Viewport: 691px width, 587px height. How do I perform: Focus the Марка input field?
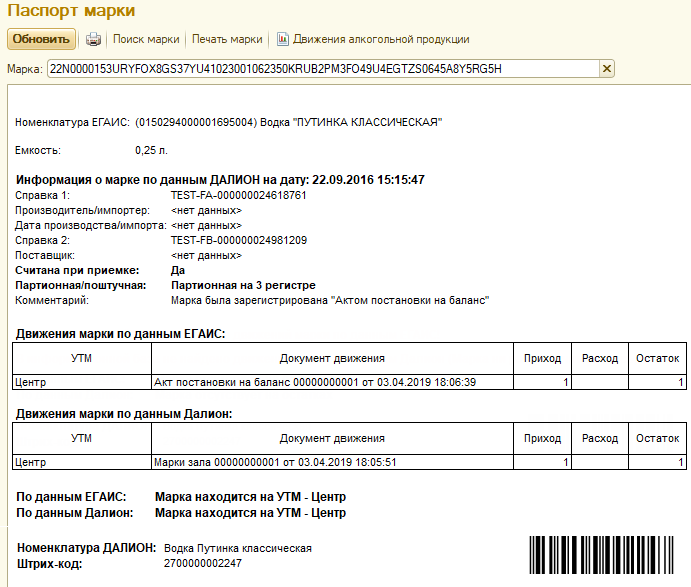tap(323, 69)
